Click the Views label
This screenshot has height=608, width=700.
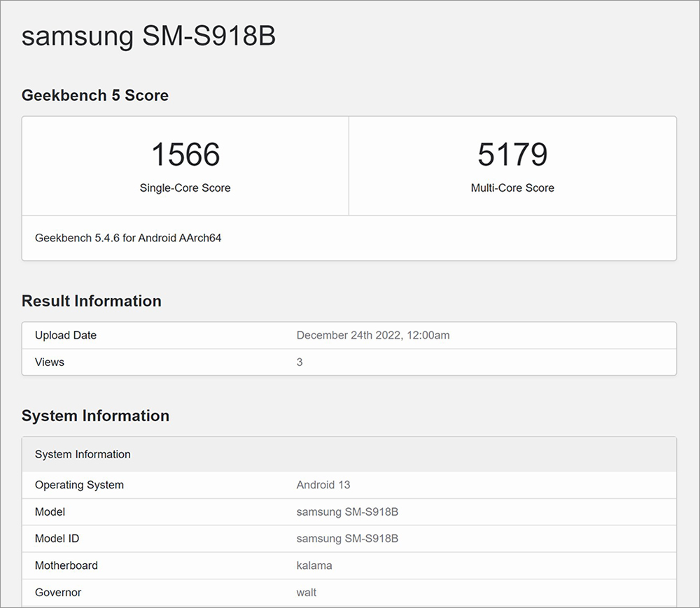pyautogui.click(x=50, y=362)
